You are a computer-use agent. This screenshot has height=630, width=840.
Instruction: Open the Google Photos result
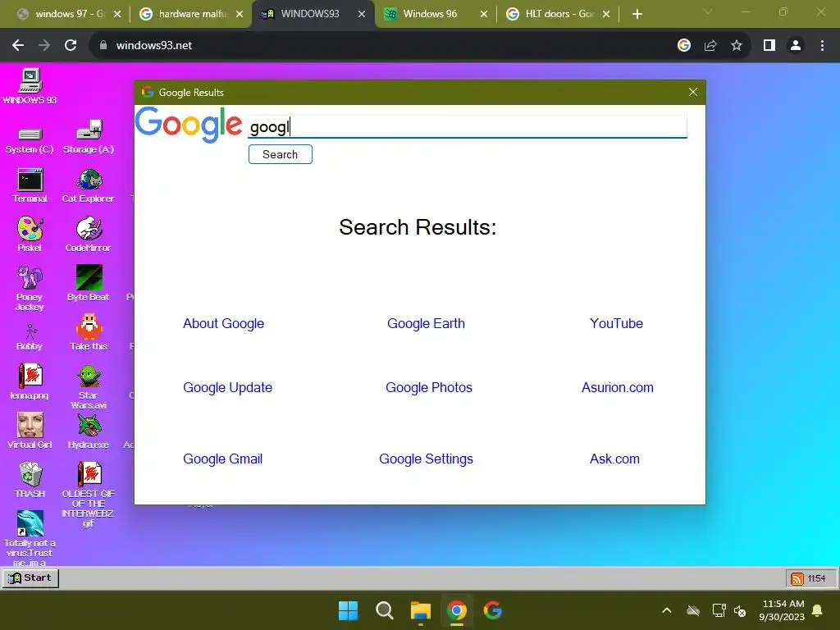coord(428,387)
